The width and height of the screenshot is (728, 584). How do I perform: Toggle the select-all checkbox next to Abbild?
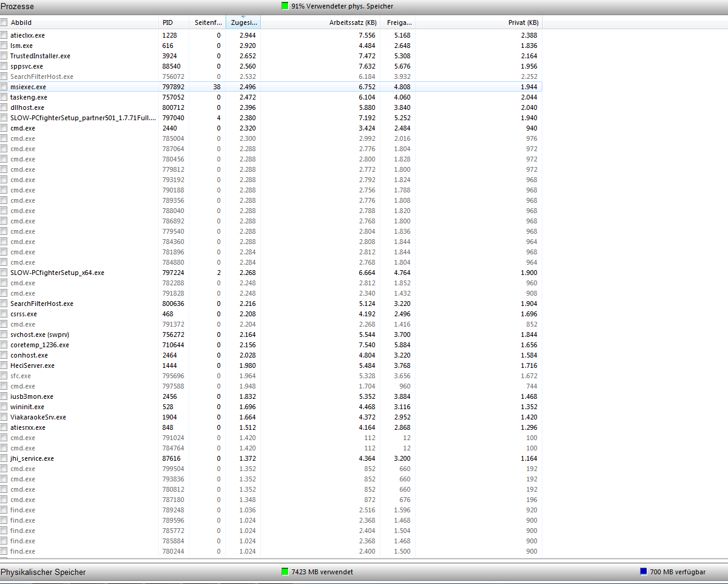pyautogui.click(x=4, y=22)
